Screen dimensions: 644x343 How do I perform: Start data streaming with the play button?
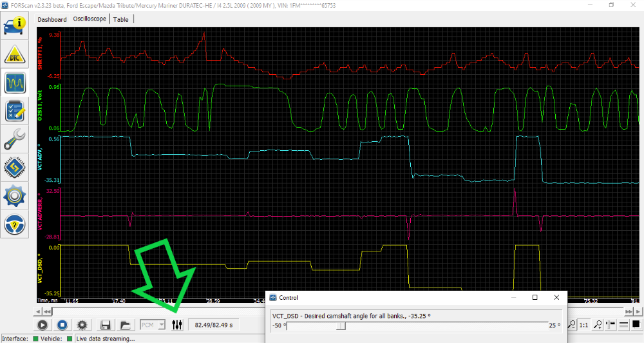click(43, 326)
